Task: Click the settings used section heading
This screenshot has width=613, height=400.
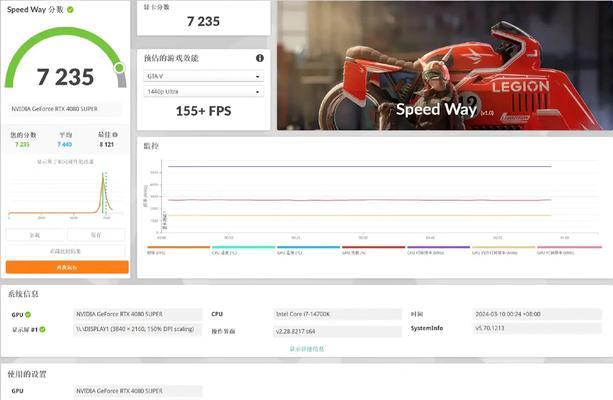Action: pyautogui.click(x=27, y=374)
